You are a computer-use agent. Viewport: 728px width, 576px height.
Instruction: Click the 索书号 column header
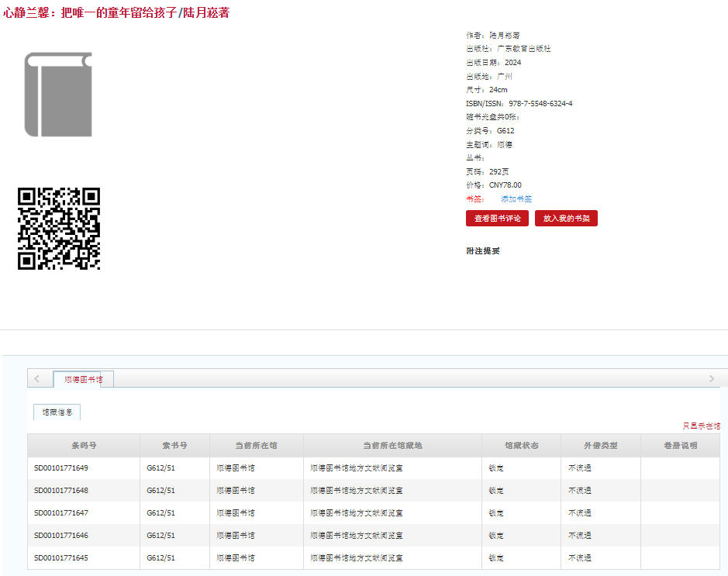[x=174, y=446]
